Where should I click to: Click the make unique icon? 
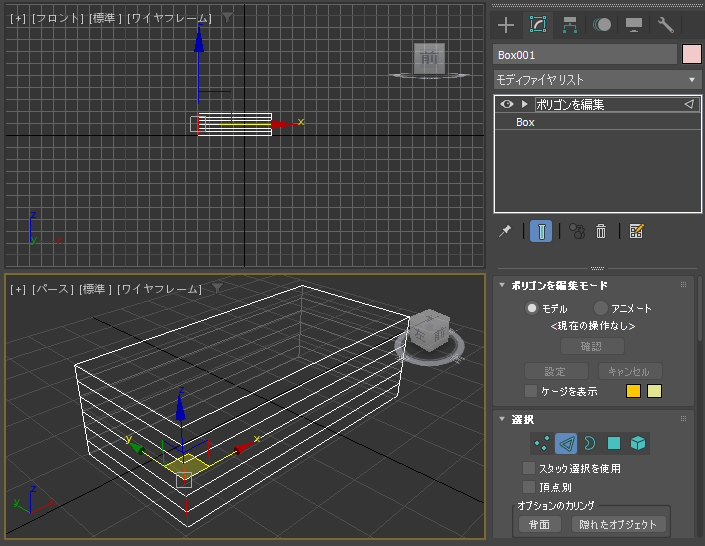(x=577, y=231)
